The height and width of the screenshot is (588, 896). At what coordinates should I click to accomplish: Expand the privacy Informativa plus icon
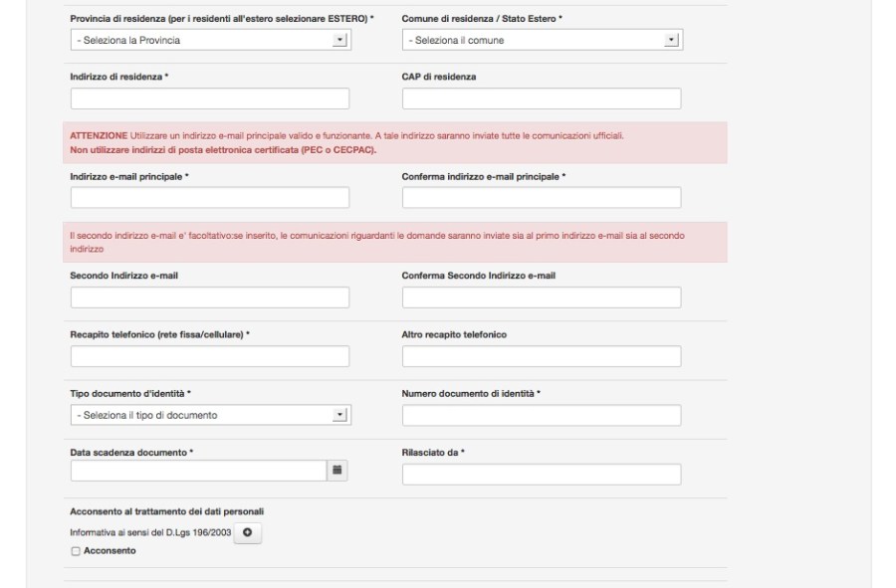tap(247, 534)
